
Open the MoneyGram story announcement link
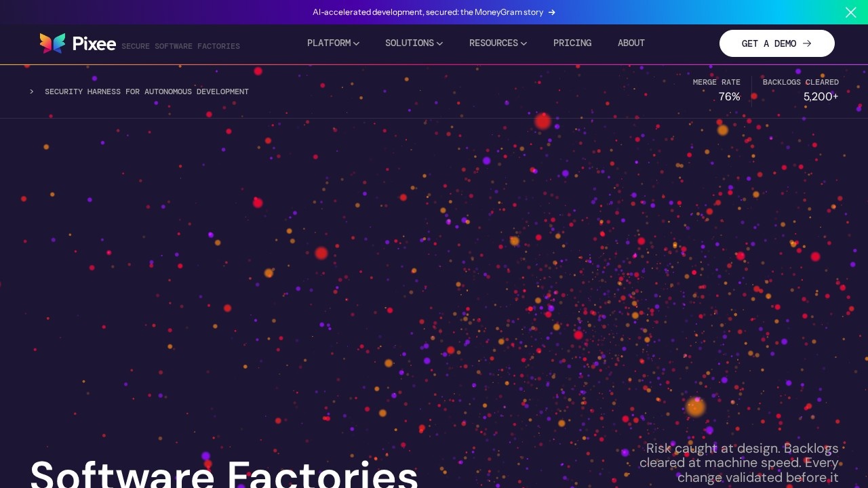434,12
